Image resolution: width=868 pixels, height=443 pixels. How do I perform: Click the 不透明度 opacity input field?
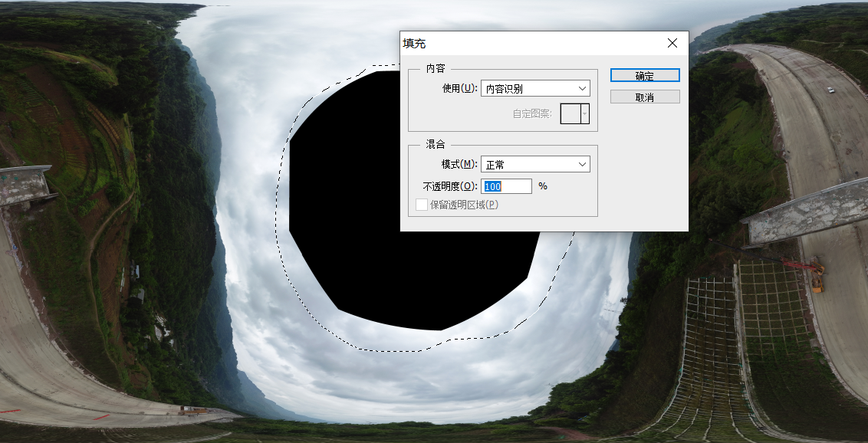click(506, 186)
